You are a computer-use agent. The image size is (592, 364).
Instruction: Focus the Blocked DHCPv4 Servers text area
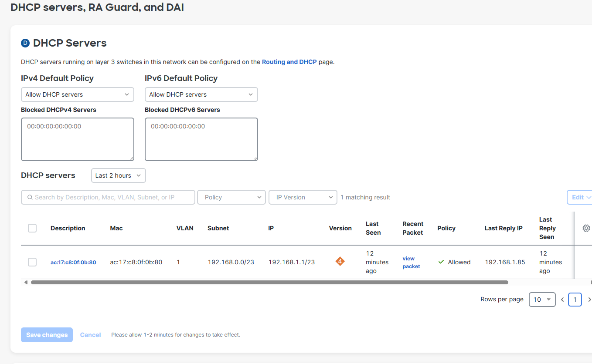coord(77,139)
